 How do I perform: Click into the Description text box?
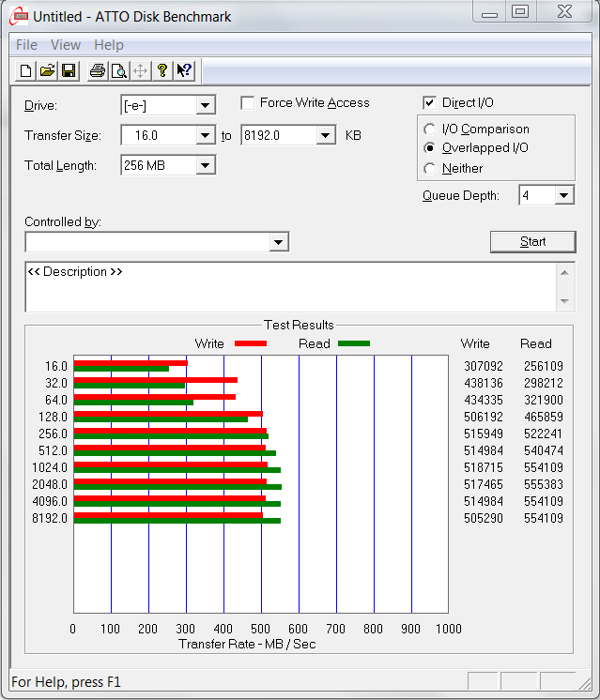(x=290, y=287)
